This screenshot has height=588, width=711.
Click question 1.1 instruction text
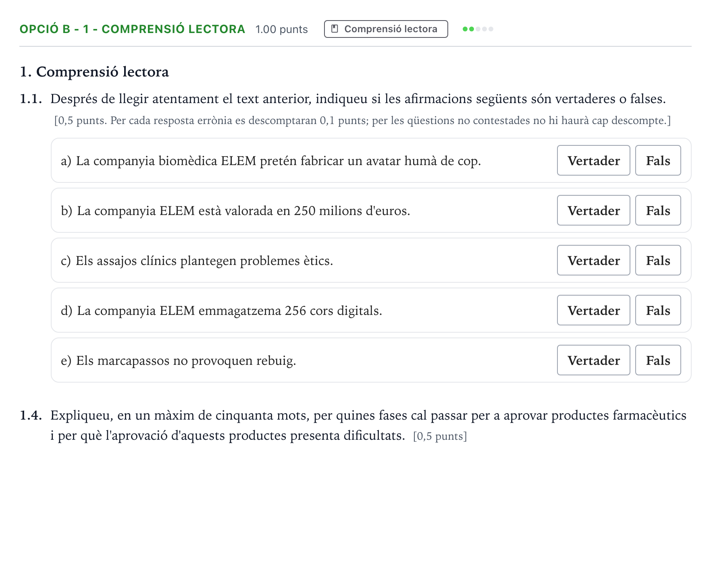pyautogui.click(x=358, y=99)
